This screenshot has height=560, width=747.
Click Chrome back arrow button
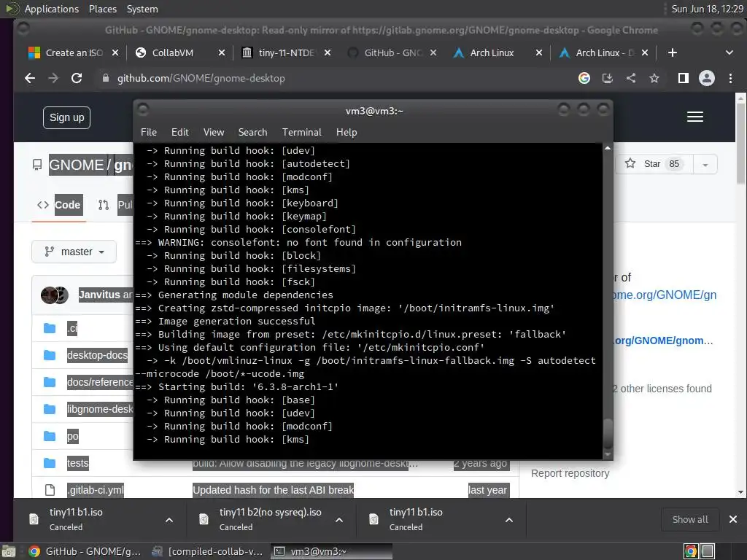pos(30,78)
